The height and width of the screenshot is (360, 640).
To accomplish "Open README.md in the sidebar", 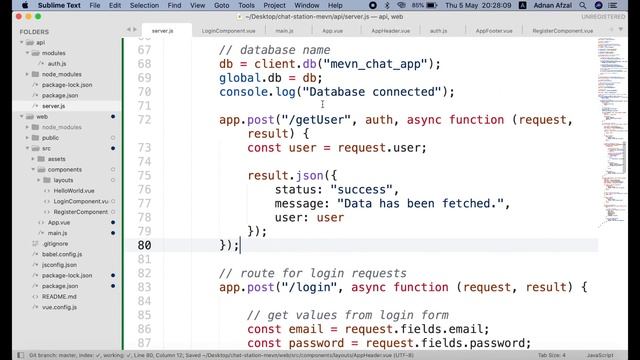I will pos(59,297).
